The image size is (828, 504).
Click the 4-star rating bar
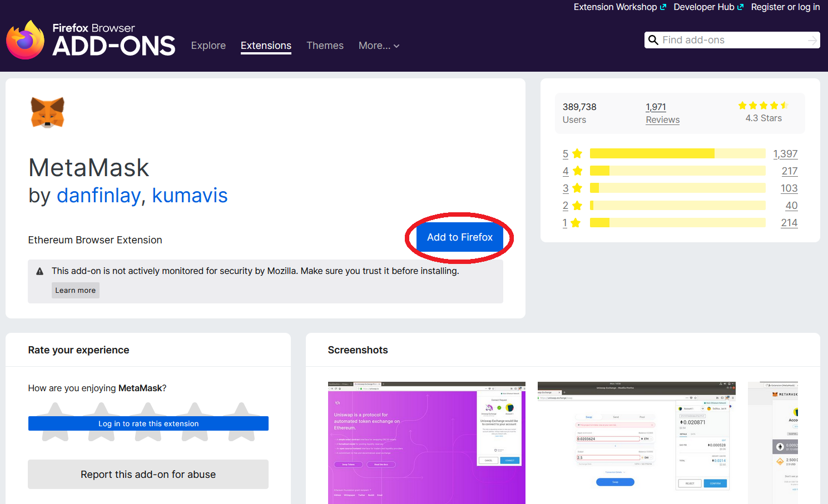678,171
